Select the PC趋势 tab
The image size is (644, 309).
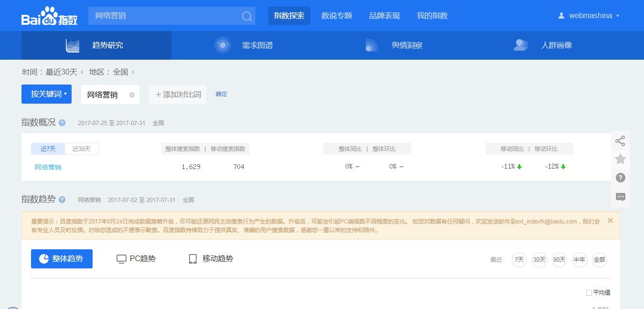coord(136,259)
